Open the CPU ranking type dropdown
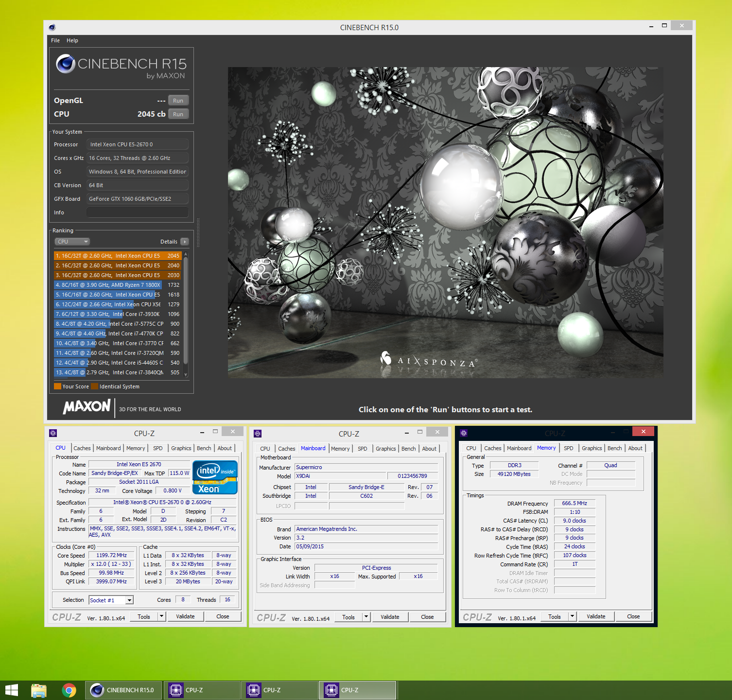The height and width of the screenshot is (700, 732). tap(72, 242)
